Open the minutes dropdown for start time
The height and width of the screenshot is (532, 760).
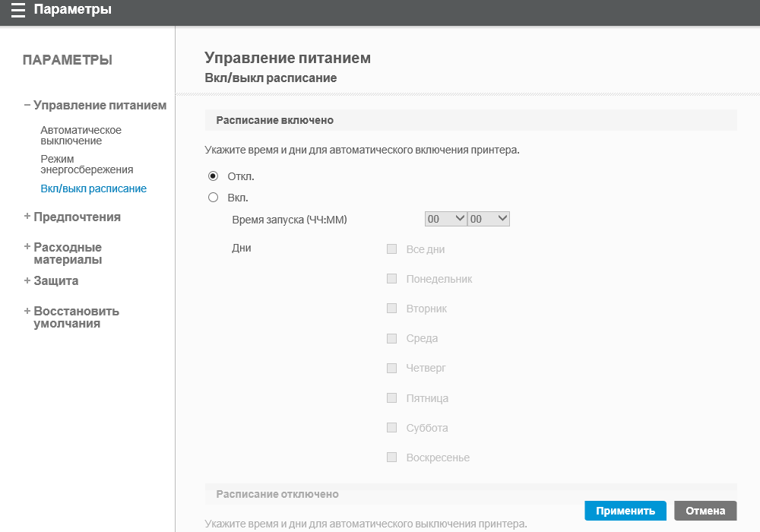[489, 219]
